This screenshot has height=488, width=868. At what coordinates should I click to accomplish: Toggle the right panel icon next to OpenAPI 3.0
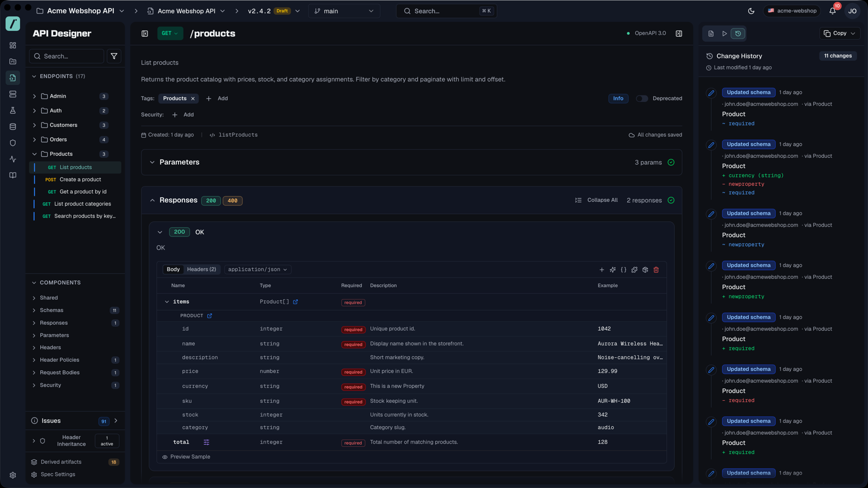click(x=679, y=34)
